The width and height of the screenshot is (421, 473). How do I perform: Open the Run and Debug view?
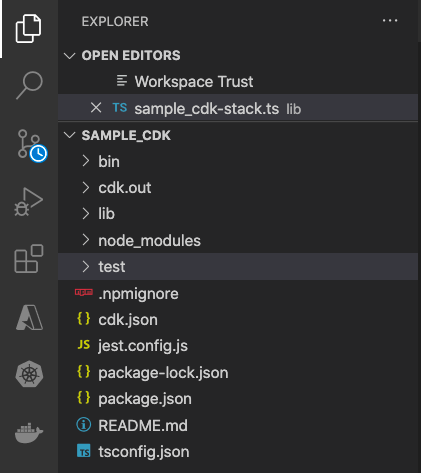point(29,202)
